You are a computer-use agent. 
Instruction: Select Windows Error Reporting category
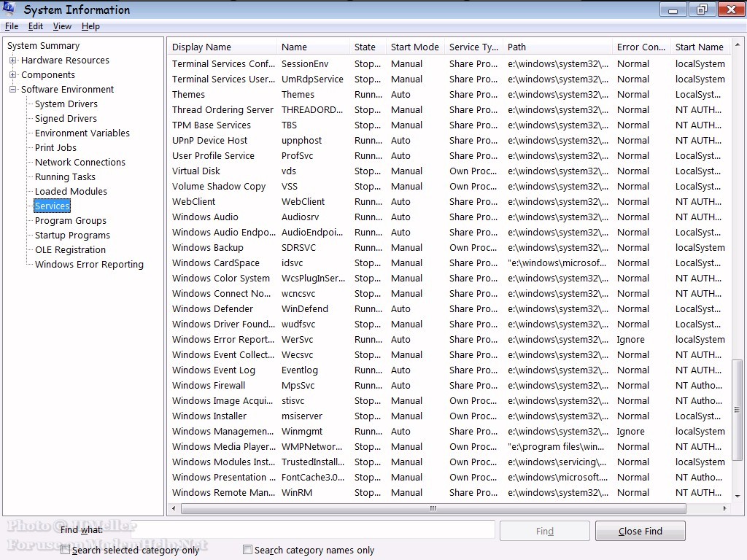[89, 264]
